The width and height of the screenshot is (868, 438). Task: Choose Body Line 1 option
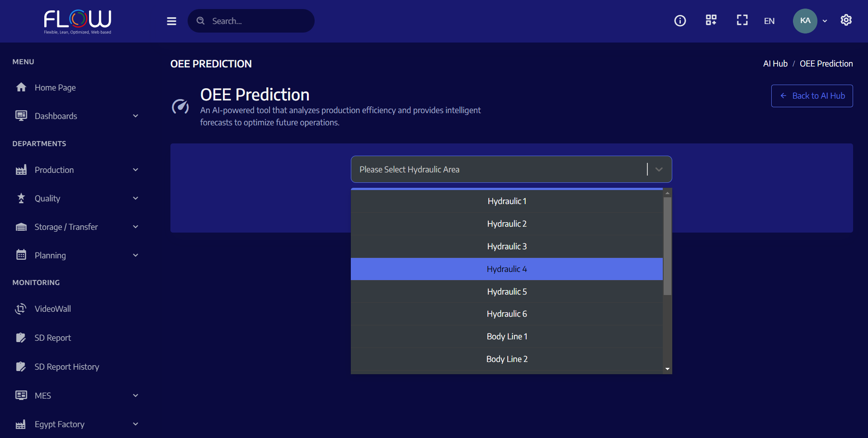click(x=507, y=337)
